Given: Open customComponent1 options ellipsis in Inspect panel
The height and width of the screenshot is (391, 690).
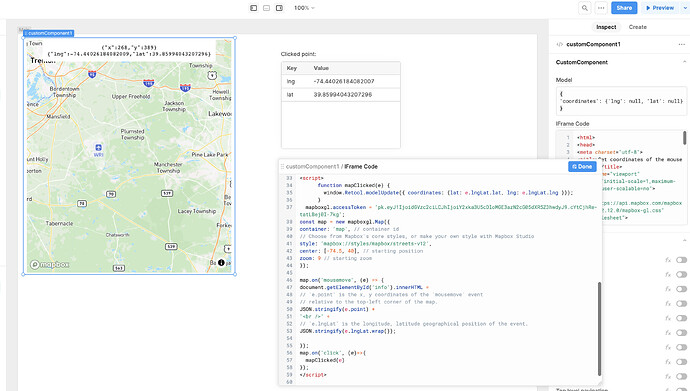Looking at the screenshot, I should [x=682, y=44].
